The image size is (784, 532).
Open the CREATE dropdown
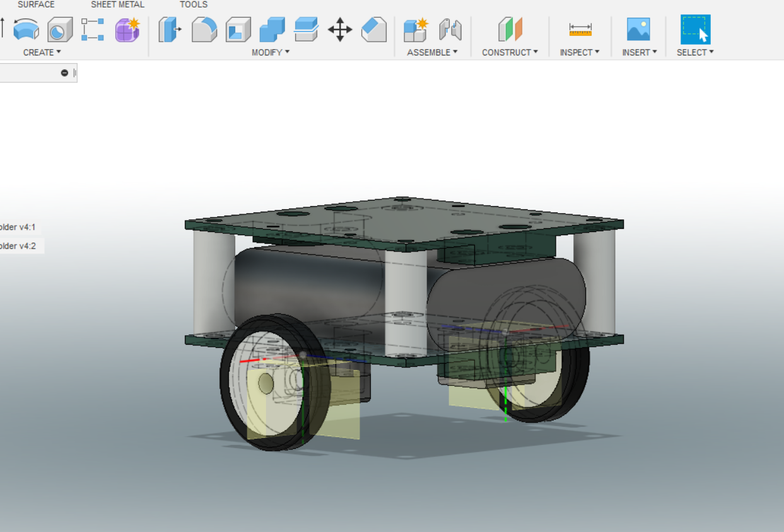(40, 52)
